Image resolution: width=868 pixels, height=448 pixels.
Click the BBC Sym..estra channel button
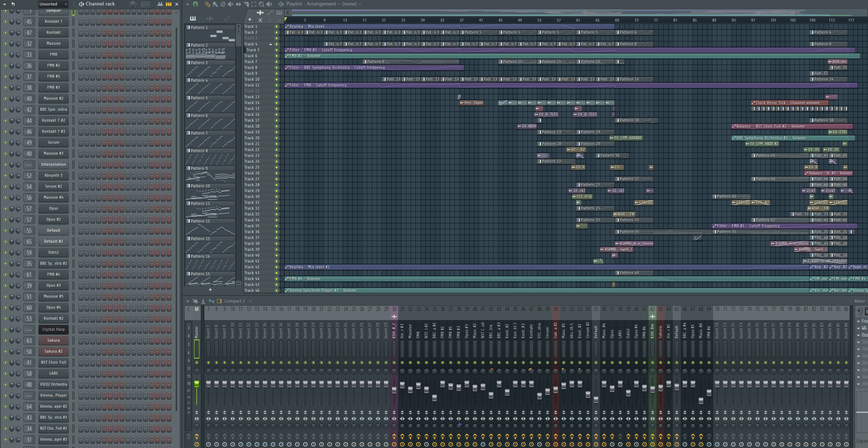tap(54, 109)
